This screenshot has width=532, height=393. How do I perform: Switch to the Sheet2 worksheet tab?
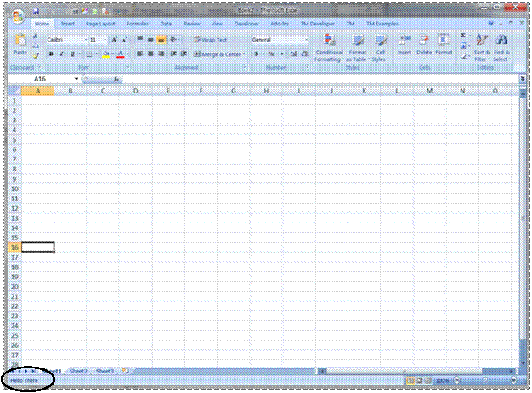click(x=78, y=371)
